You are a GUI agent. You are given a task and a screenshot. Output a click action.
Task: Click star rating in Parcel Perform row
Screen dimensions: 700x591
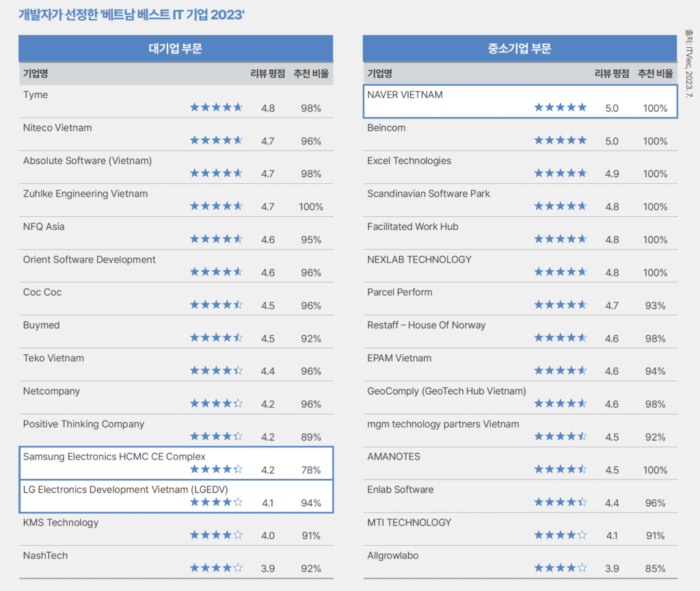click(561, 304)
